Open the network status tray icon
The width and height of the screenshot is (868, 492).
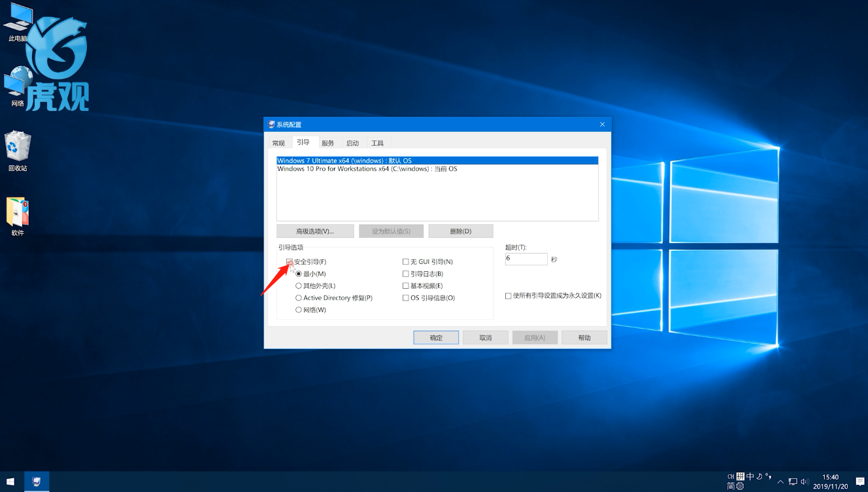[792, 482]
